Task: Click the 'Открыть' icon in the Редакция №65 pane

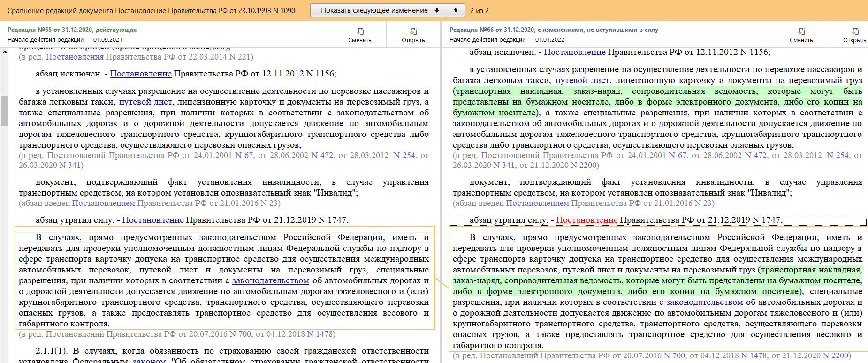Action: [413, 32]
